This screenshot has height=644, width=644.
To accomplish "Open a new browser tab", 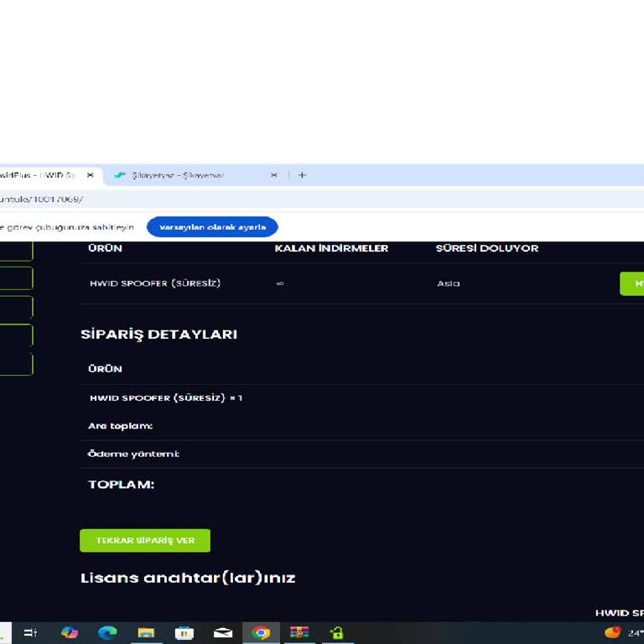I will [x=303, y=175].
